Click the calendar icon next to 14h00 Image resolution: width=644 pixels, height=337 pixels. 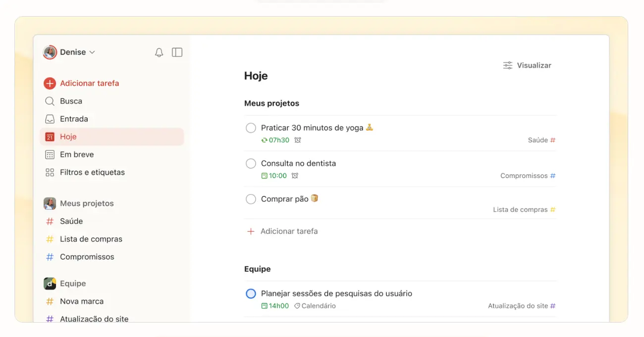click(x=264, y=306)
